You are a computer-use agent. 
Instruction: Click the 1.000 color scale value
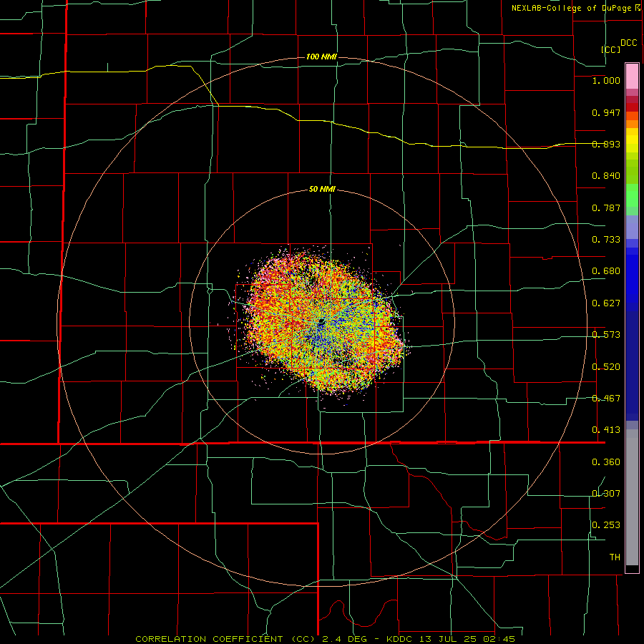point(606,80)
